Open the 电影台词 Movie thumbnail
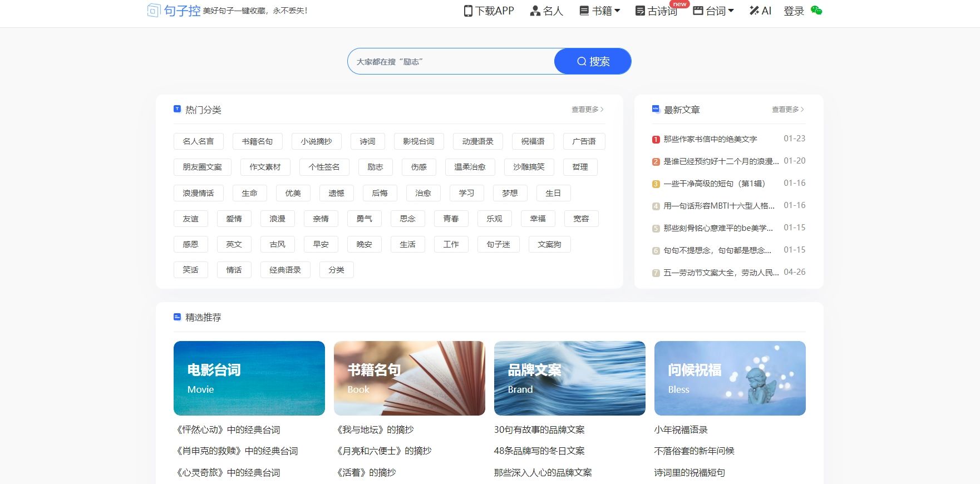The width and height of the screenshot is (980, 484). click(x=249, y=378)
